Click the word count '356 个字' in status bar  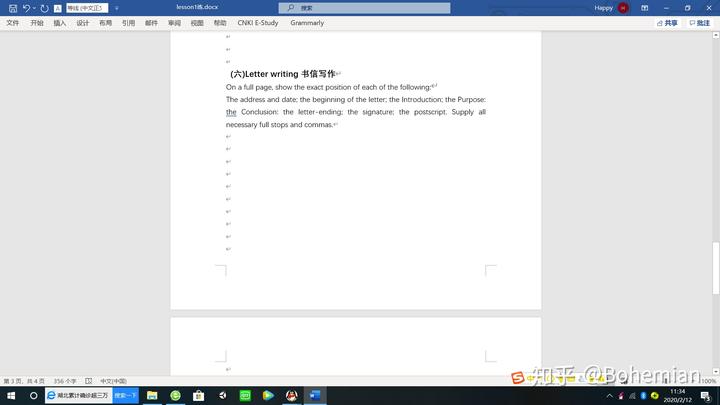click(x=65, y=381)
